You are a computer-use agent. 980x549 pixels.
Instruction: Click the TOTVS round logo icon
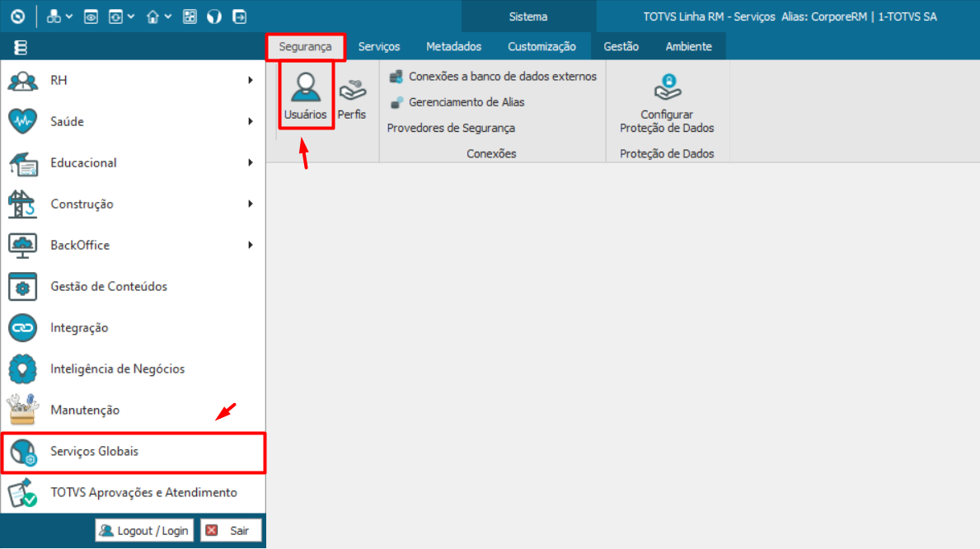click(x=17, y=16)
